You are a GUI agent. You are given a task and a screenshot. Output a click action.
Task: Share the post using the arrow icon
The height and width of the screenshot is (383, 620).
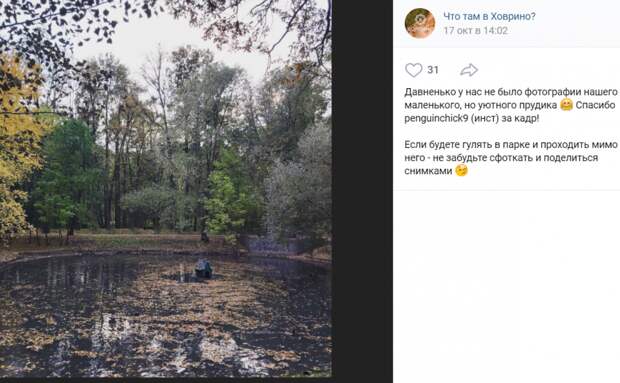pos(469,70)
